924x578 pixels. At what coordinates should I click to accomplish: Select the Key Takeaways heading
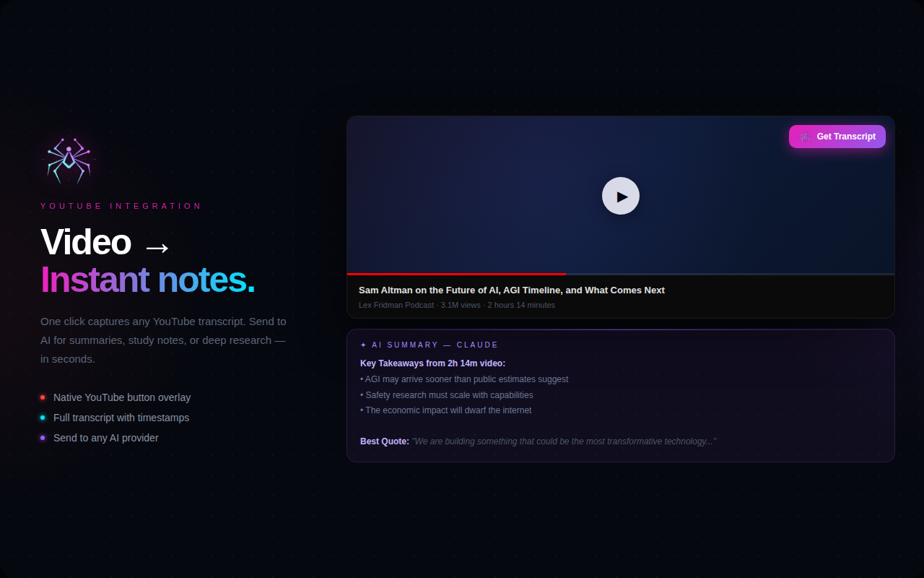point(432,363)
